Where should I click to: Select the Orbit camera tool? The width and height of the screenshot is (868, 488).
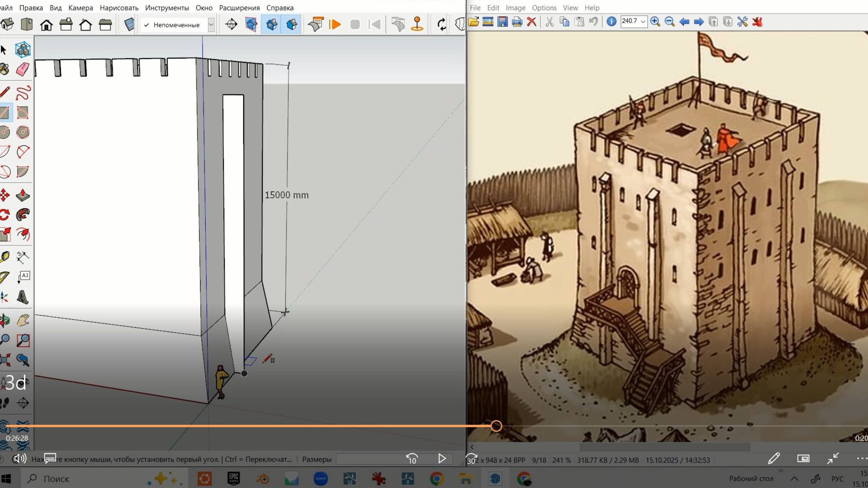[4, 320]
